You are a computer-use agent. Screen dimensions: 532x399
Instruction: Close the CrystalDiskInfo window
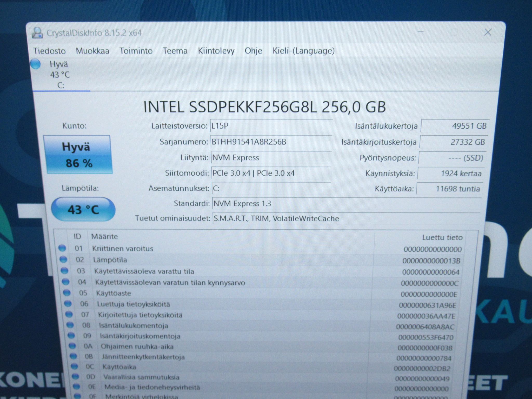click(488, 32)
